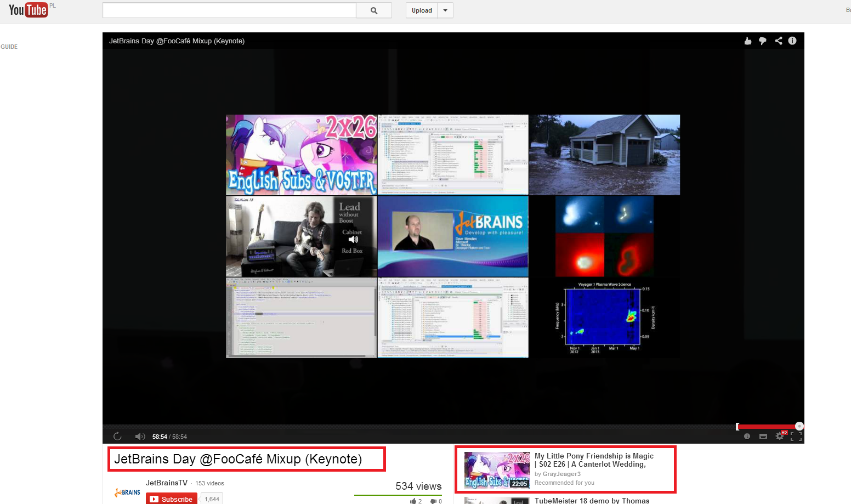851x504 pixels.
Task: Select the Voyager 1 Plasma Wave Science thumbnail
Action: click(604, 318)
